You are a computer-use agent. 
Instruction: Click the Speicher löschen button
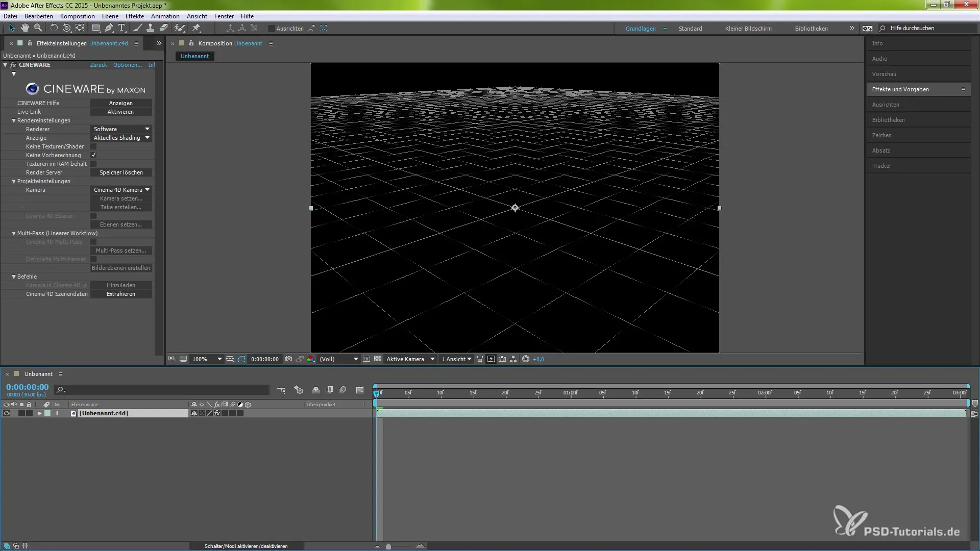tap(121, 172)
